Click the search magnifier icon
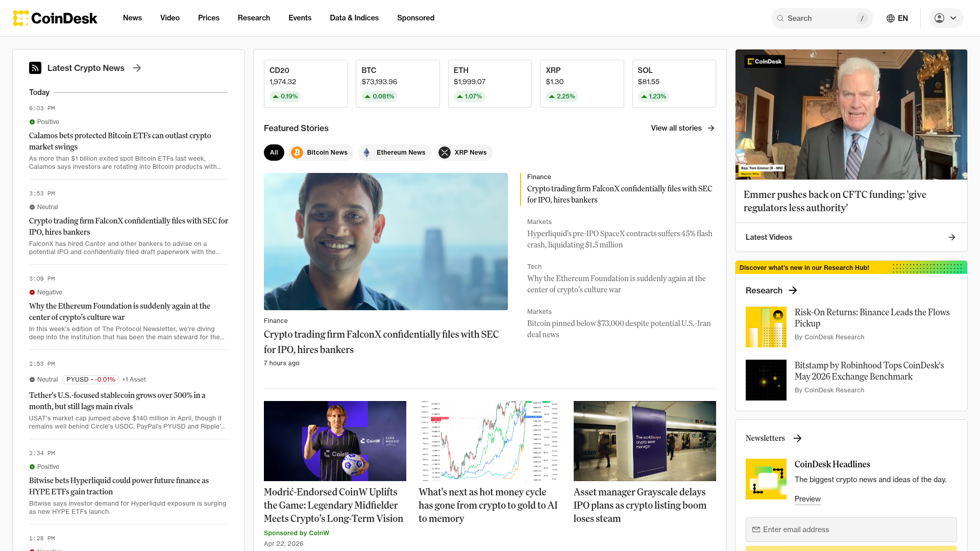Image resolution: width=980 pixels, height=551 pixels. pyautogui.click(x=780, y=18)
